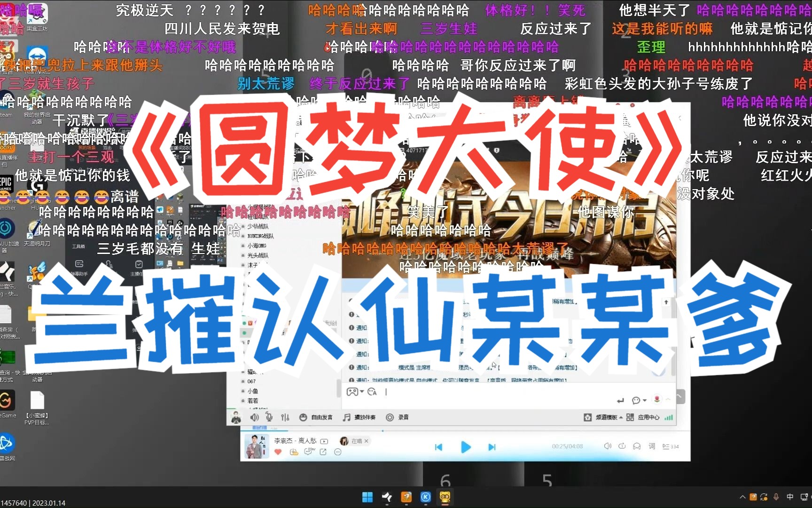812x508 pixels.
Task: Select user 067 in channel list
Action: 251,381
